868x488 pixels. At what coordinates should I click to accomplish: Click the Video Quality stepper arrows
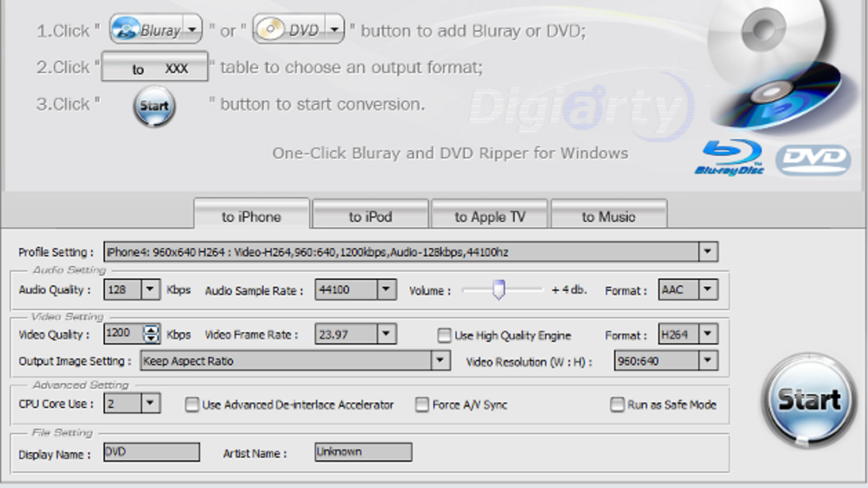(x=151, y=333)
